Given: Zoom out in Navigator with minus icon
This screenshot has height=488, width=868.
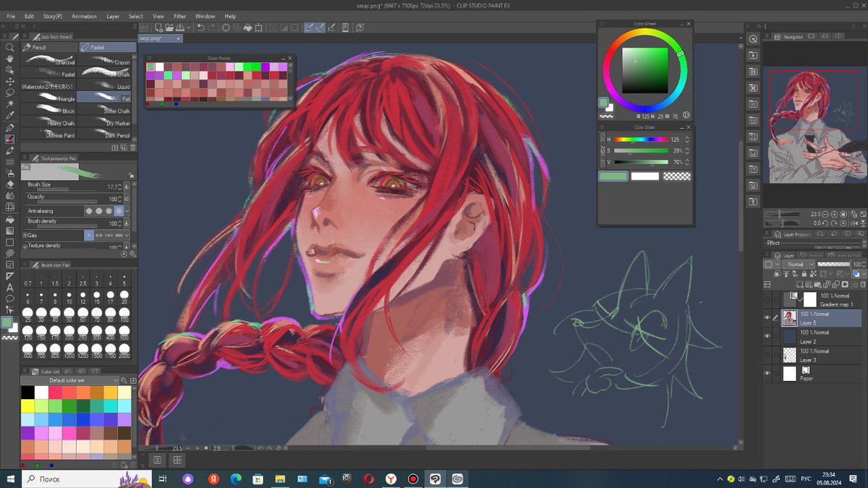Looking at the screenshot, I should coord(825,214).
